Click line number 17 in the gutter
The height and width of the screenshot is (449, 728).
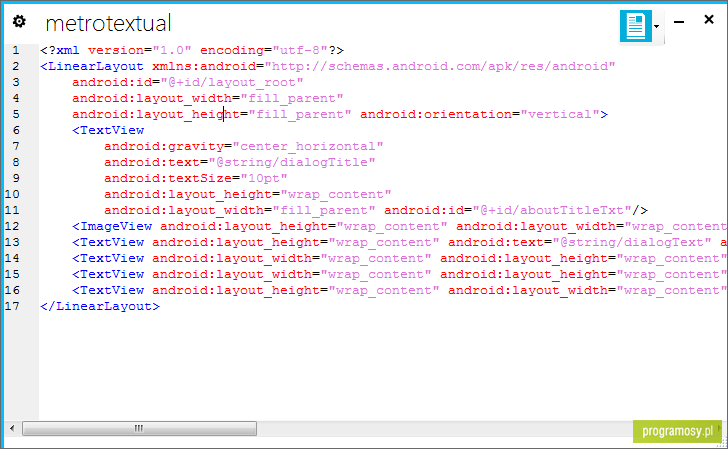[12, 306]
